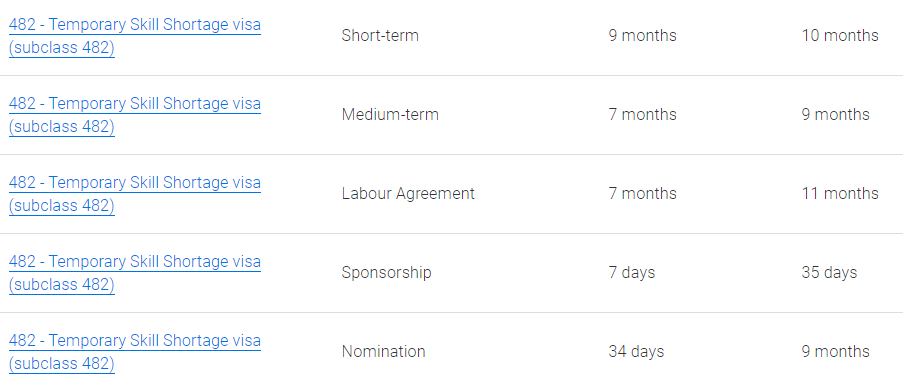
Task: Open the 482 visa link for Nomination row
Action: [135, 351]
